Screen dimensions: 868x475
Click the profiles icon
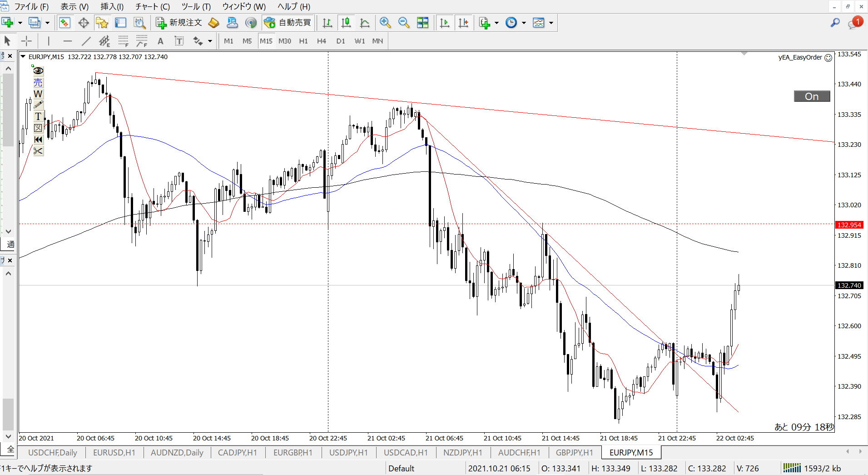35,22
